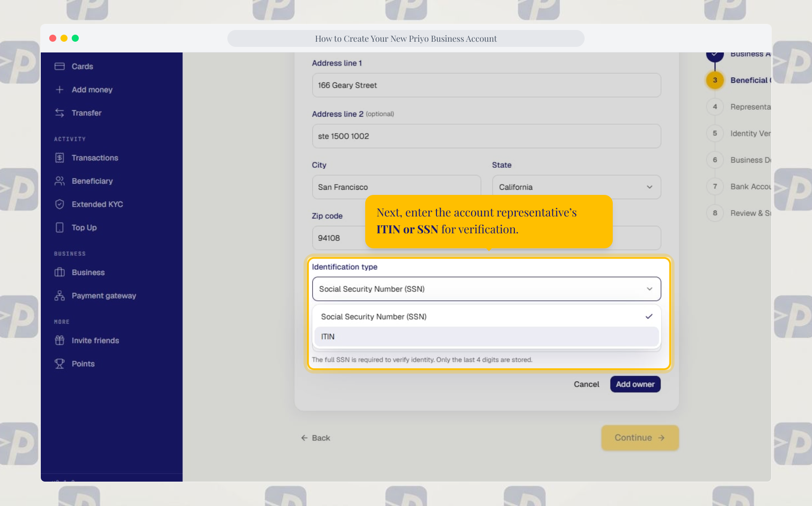Screen dimensions: 812x506
Task: Click the Top Up phone icon
Action: point(60,228)
